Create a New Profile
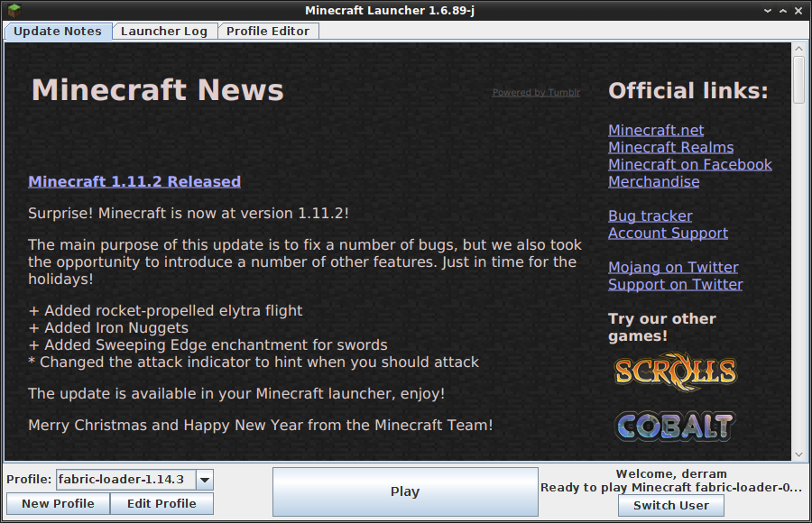This screenshot has width=812, height=523. coord(58,503)
